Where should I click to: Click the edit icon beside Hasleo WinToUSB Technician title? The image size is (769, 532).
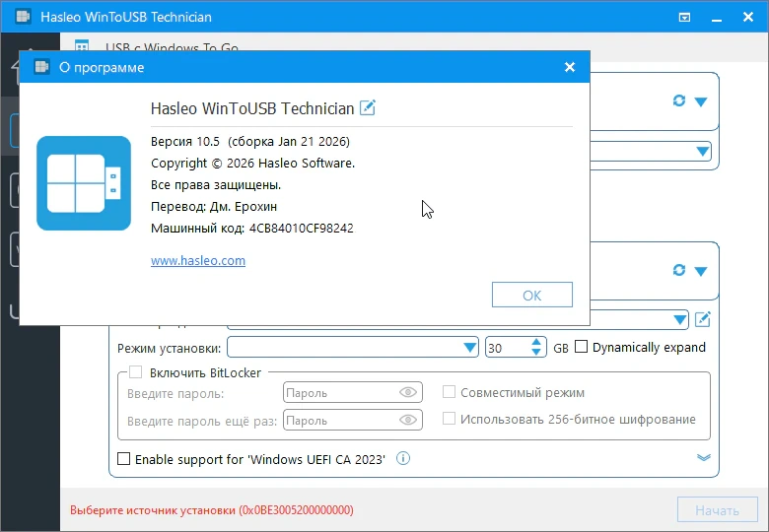[x=368, y=107]
